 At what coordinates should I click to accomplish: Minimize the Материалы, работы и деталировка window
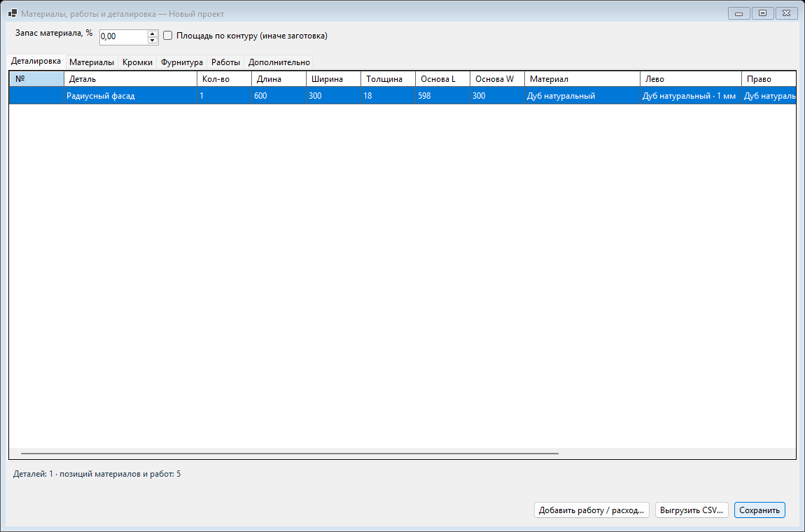click(738, 13)
